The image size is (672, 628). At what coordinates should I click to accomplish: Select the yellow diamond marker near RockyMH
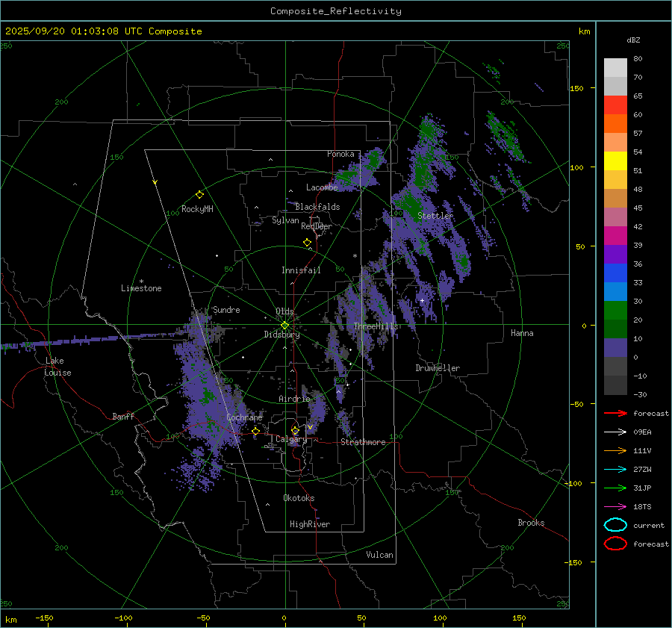(199, 194)
